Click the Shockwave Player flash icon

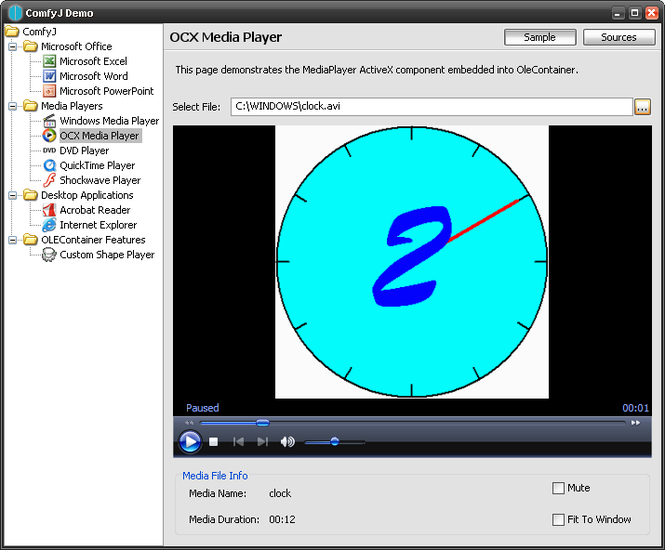(50, 180)
